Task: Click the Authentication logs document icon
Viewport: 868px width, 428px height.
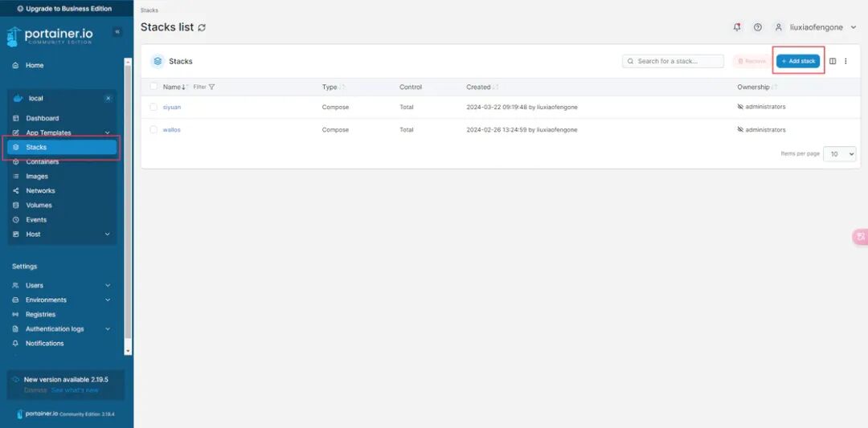Action: click(15, 328)
